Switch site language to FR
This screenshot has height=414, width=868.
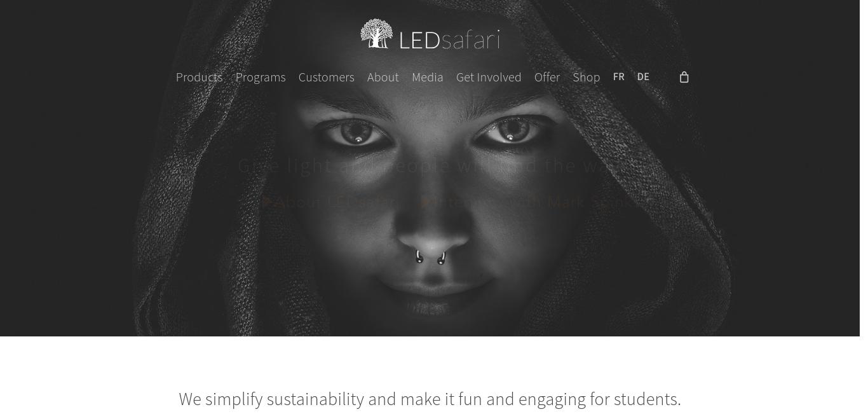click(619, 77)
